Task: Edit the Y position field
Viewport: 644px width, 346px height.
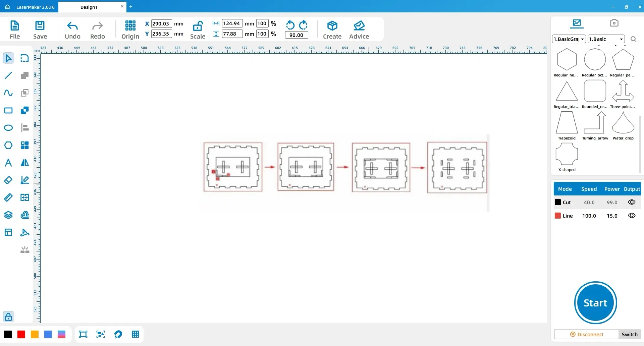Action: tap(161, 34)
